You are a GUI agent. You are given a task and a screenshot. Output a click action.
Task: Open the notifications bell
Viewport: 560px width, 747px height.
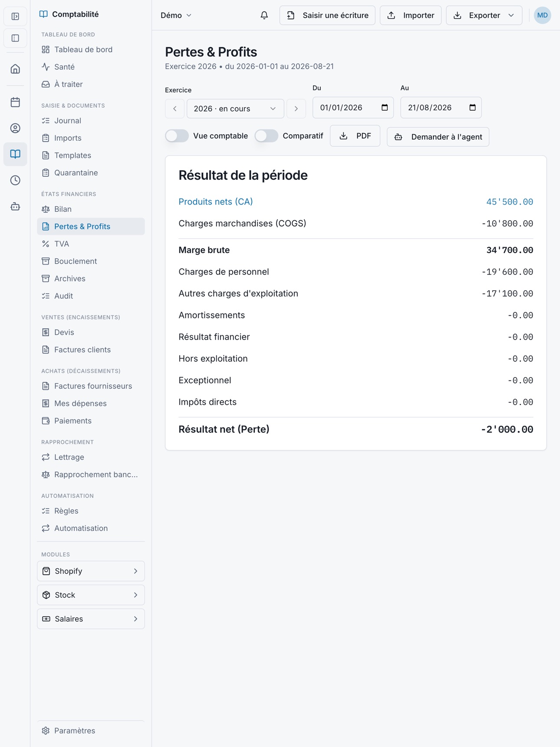point(264,15)
